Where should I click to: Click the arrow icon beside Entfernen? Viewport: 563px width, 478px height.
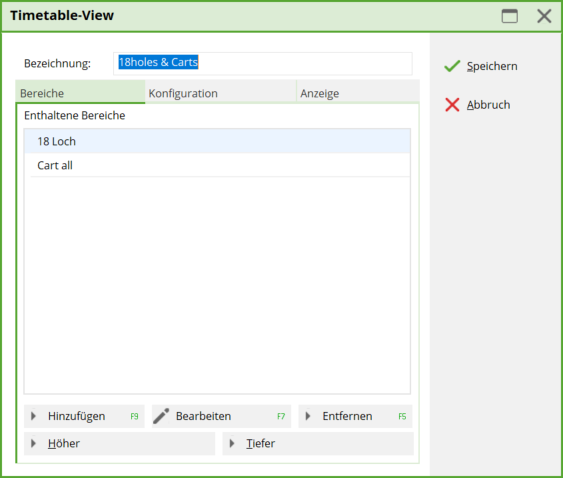tap(308, 416)
